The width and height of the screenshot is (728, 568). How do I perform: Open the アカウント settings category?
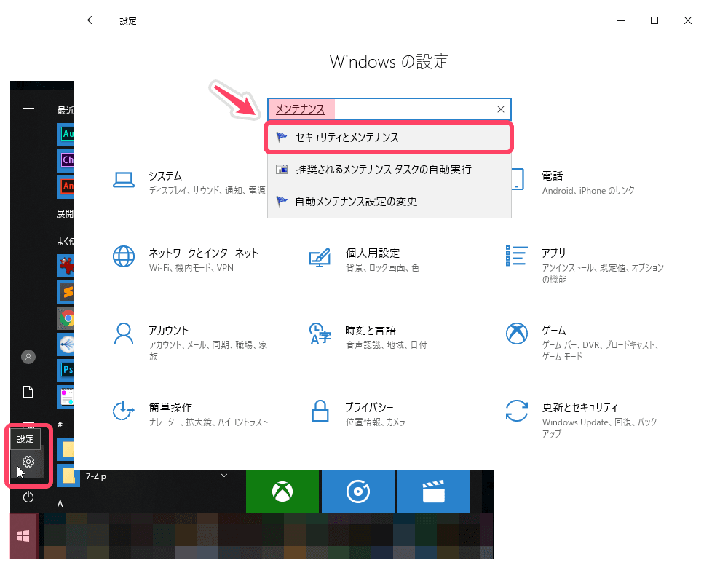(x=190, y=342)
